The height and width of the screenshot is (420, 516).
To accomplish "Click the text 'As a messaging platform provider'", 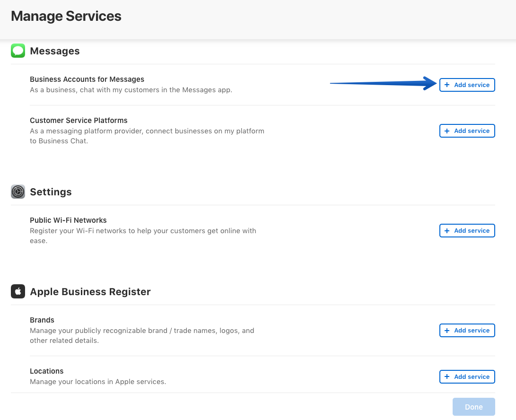I will coord(87,131).
